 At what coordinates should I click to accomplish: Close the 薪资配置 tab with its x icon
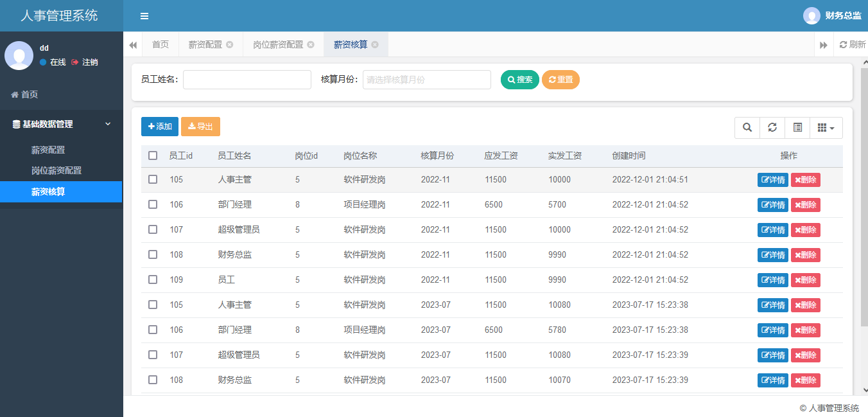pos(230,45)
